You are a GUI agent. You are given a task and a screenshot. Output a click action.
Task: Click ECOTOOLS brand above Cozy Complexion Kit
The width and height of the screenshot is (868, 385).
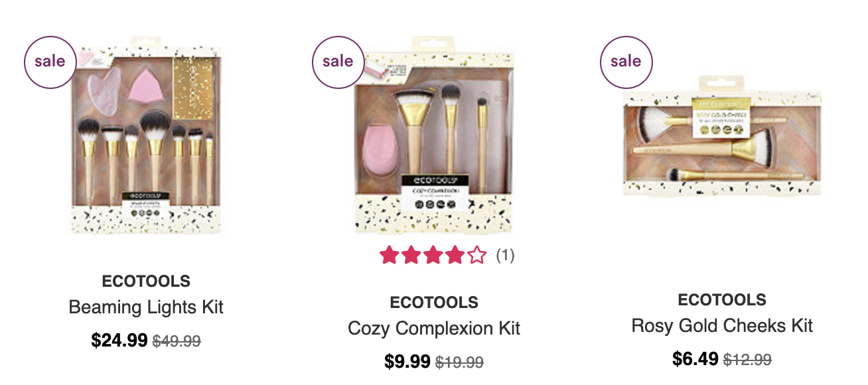[x=434, y=303]
